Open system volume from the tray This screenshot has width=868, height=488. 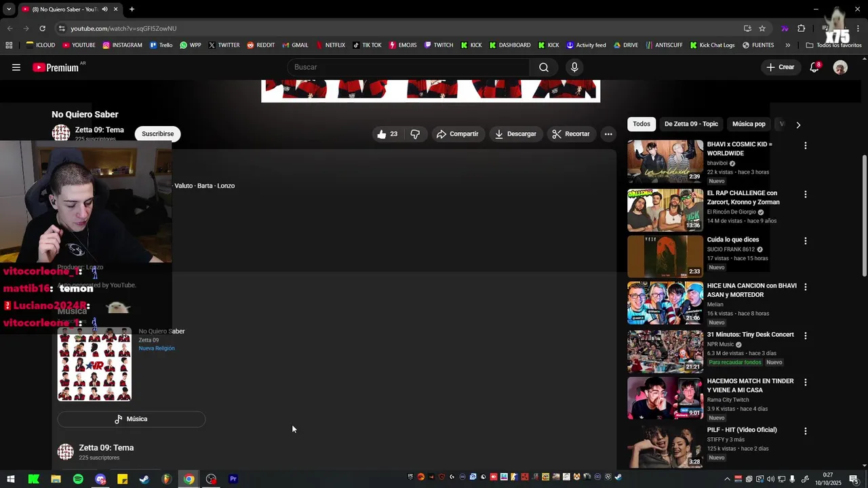[770, 479]
